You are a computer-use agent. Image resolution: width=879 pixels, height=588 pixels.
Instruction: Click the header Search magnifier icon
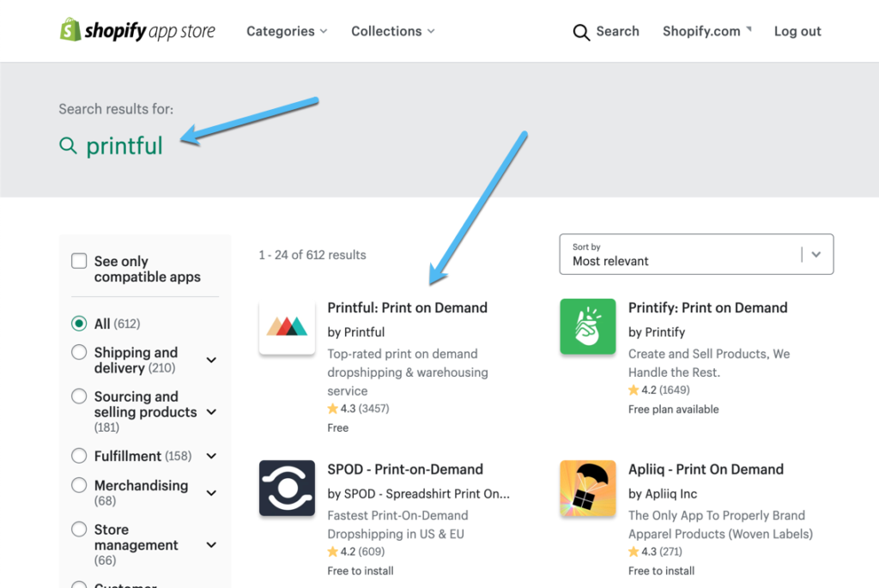pos(581,32)
